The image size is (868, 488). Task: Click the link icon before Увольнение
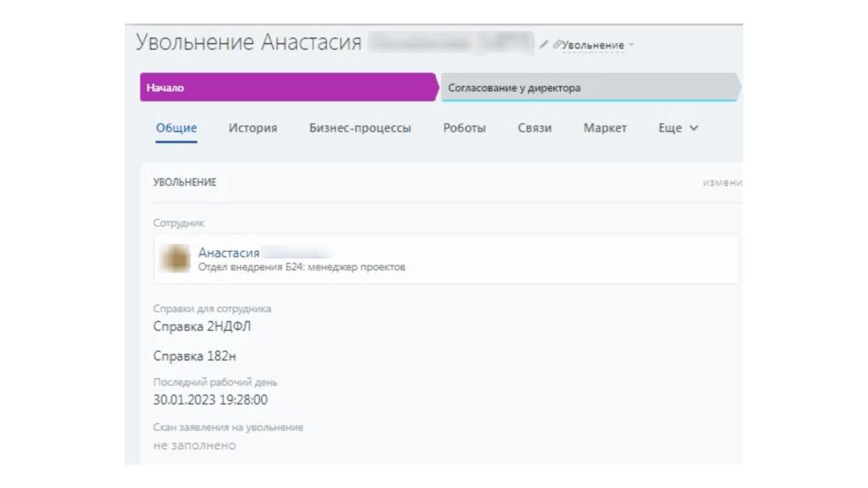click(556, 45)
